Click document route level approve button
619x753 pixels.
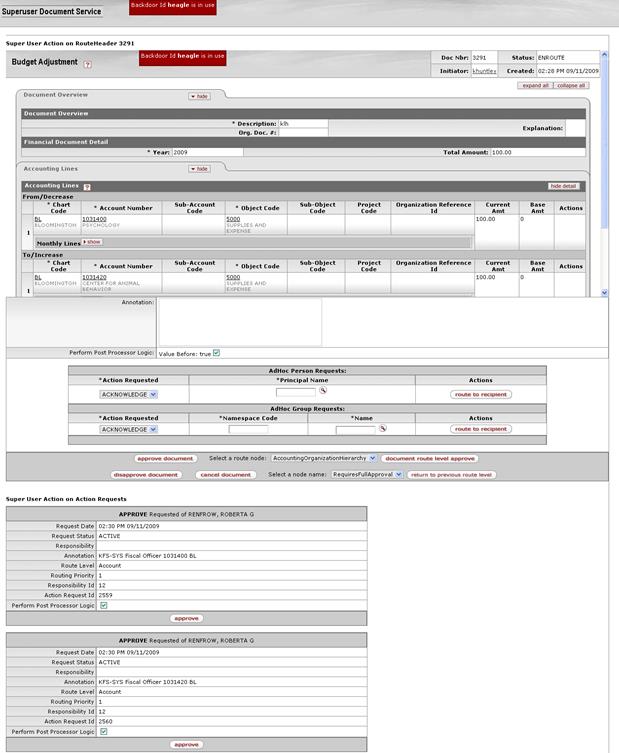point(430,459)
